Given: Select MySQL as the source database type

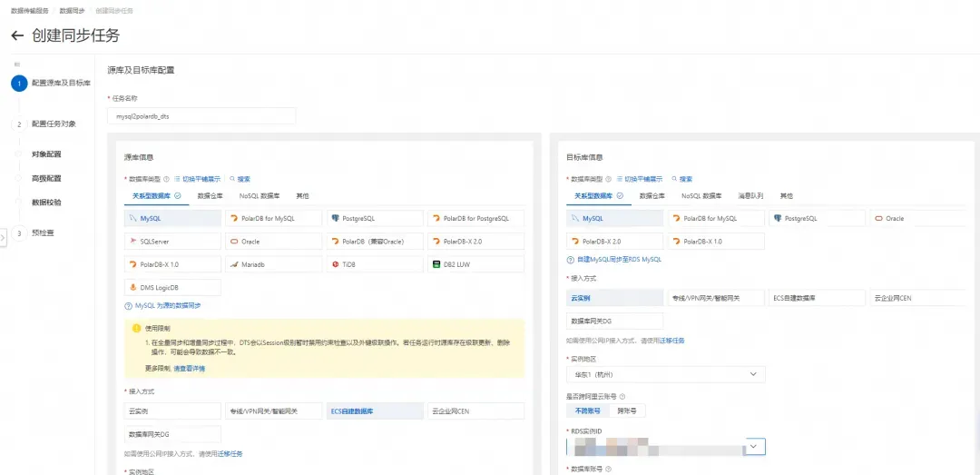Looking at the screenshot, I should point(173,218).
